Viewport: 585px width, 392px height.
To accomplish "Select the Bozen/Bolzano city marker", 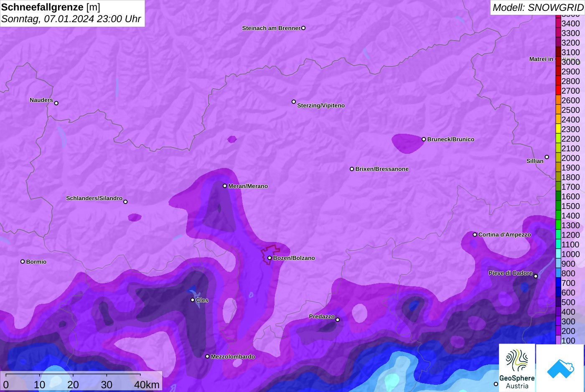I will click(x=270, y=258).
